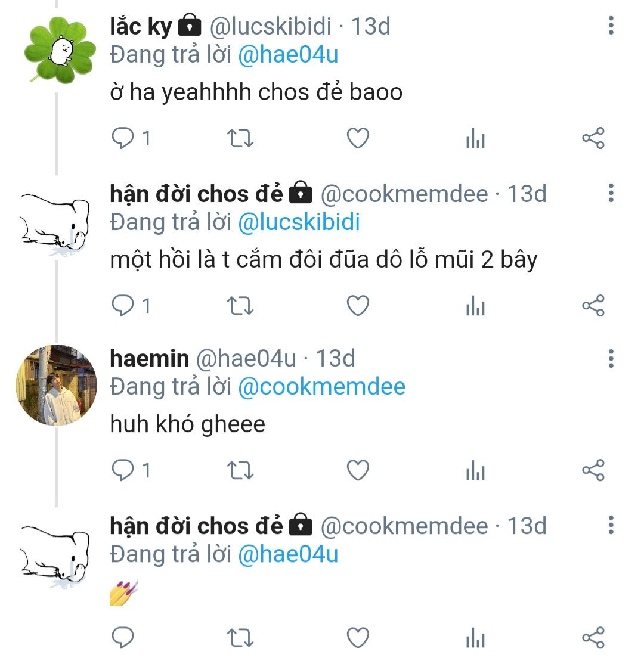Open haemin's profile picture
The image size is (644, 661).
click(x=56, y=385)
